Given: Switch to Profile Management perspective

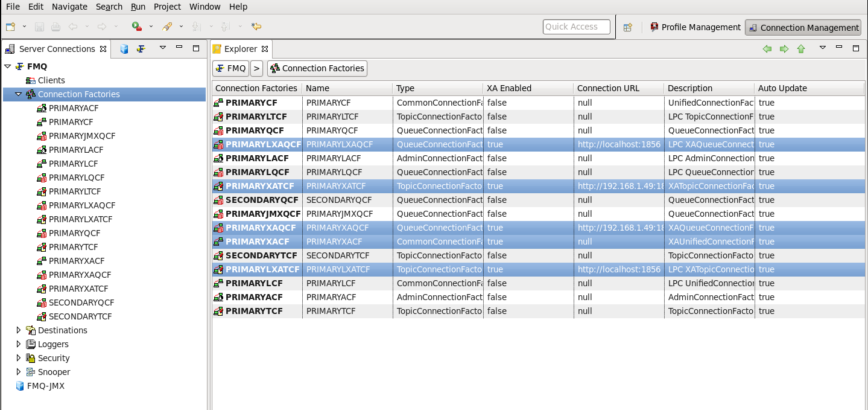Looking at the screenshot, I should click(x=695, y=27).
